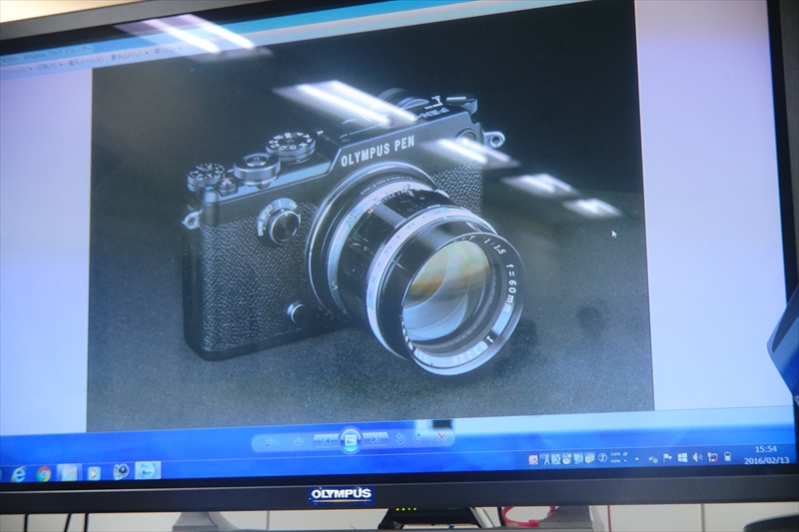
Task: Check the battery power tray icon
Action: (728, 457)
